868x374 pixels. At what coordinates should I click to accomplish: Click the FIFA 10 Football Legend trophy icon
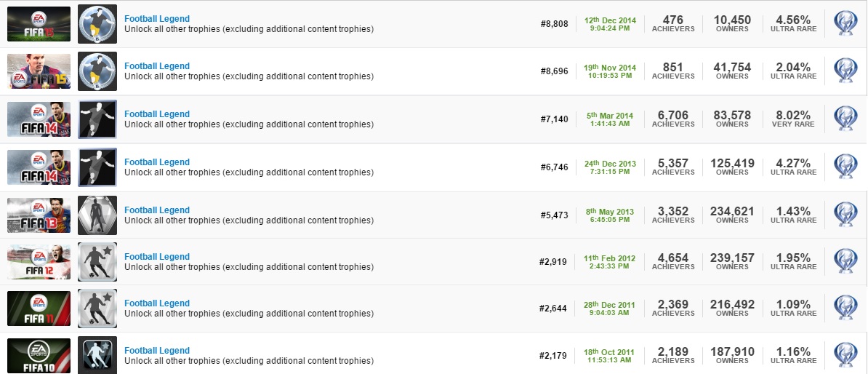pyautogui.click(x=97, y=356)
